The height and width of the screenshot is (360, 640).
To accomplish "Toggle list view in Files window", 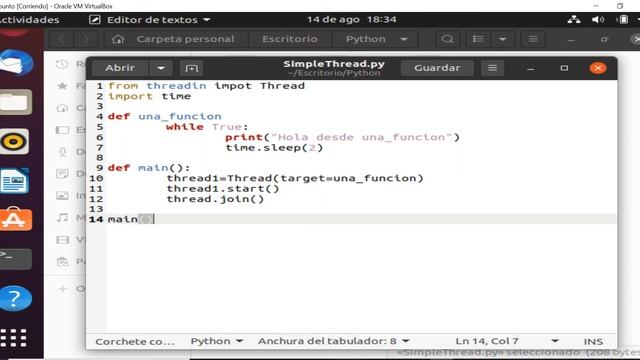I will pos(478,39).
